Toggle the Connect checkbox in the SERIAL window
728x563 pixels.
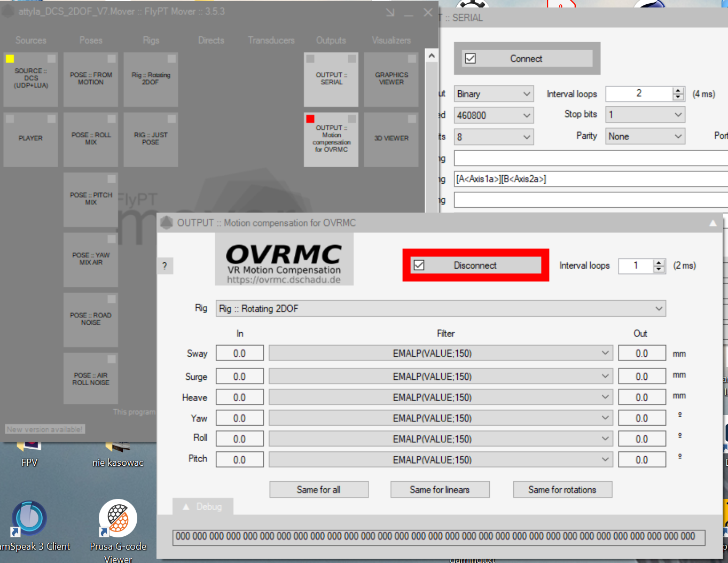point(471,58)
